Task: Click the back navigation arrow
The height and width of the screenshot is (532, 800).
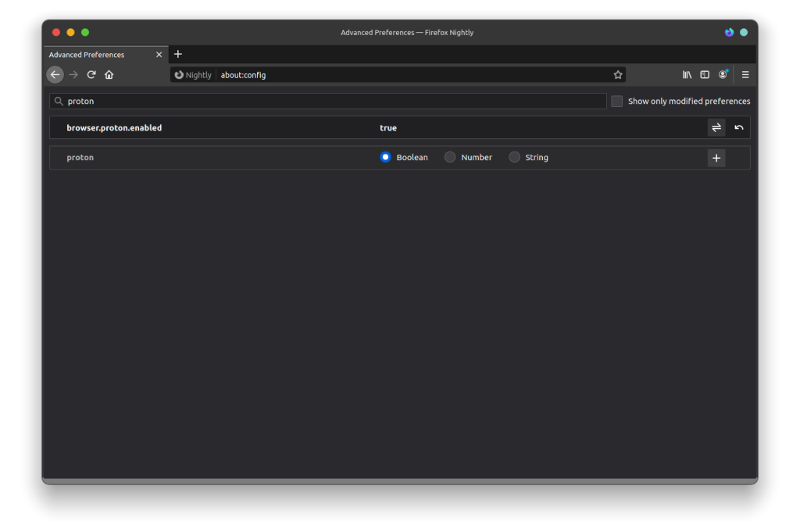Action: 54,74
